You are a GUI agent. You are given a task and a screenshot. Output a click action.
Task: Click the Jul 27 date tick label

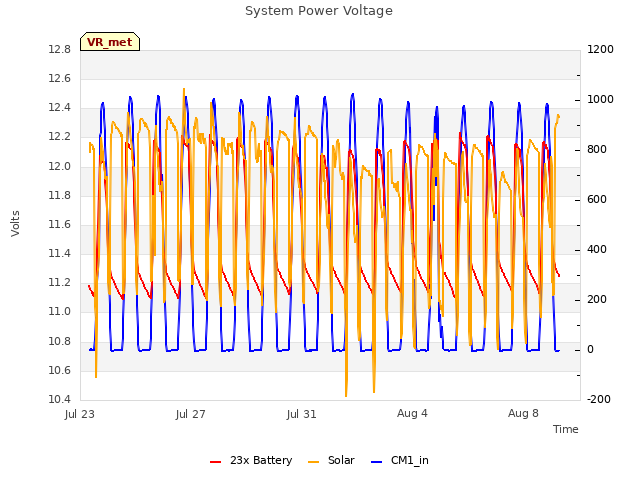(191, 414)
